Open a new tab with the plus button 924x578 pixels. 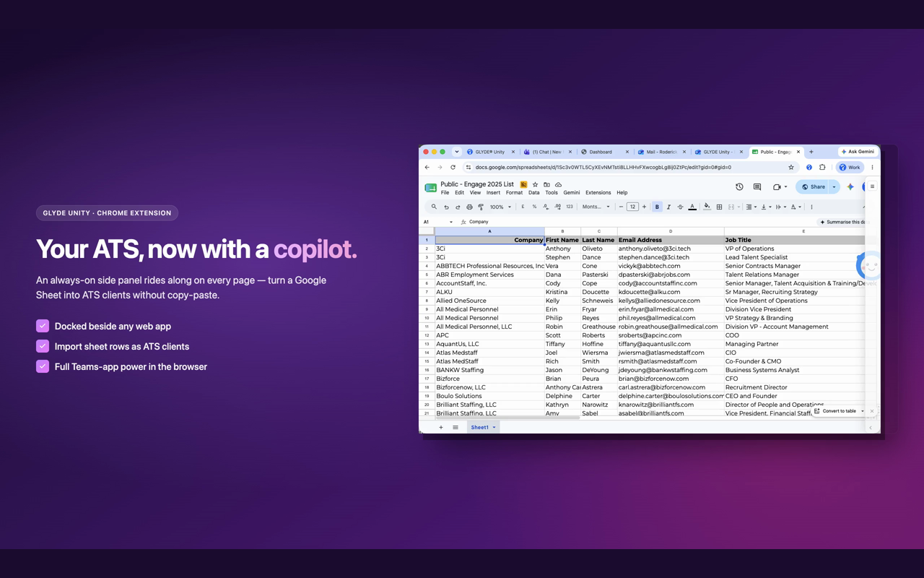pos(811,152)
